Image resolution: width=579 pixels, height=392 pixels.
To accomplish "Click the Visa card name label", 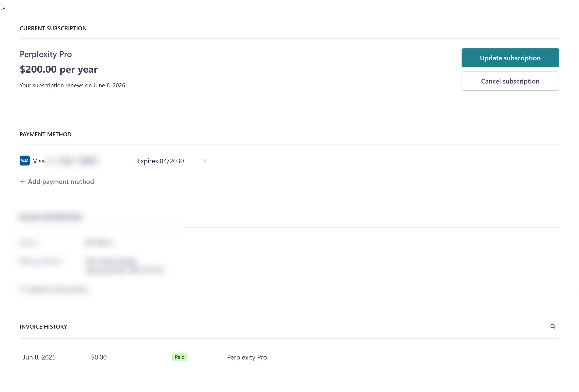I will (39, 161).
